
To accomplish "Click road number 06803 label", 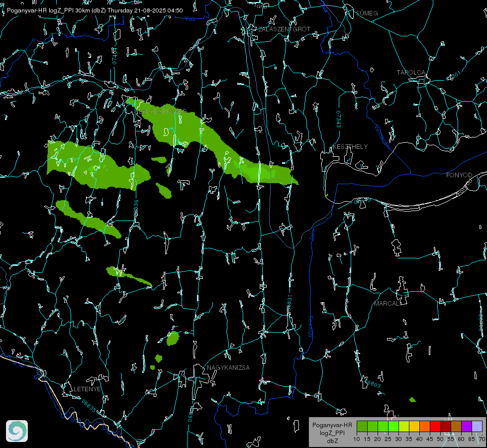I will (x=372, y=383).
